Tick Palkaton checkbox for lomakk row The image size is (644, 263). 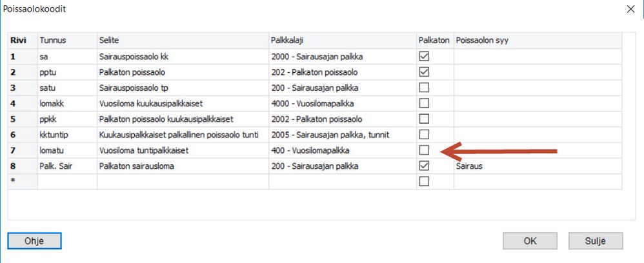pos(424,102)
